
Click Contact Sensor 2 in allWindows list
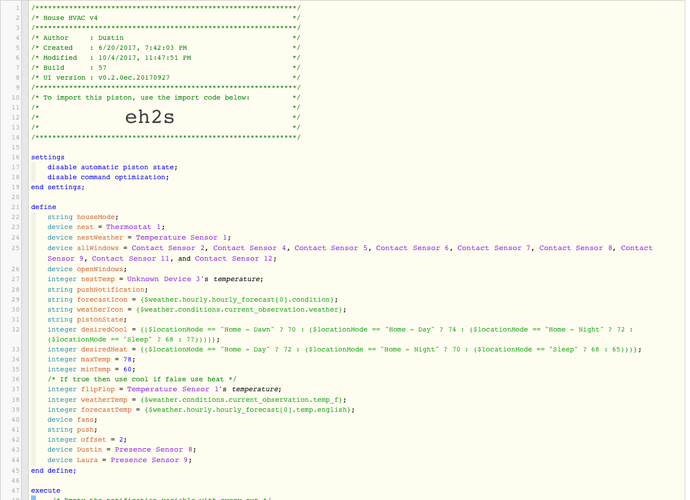click(x=168, y=248)
